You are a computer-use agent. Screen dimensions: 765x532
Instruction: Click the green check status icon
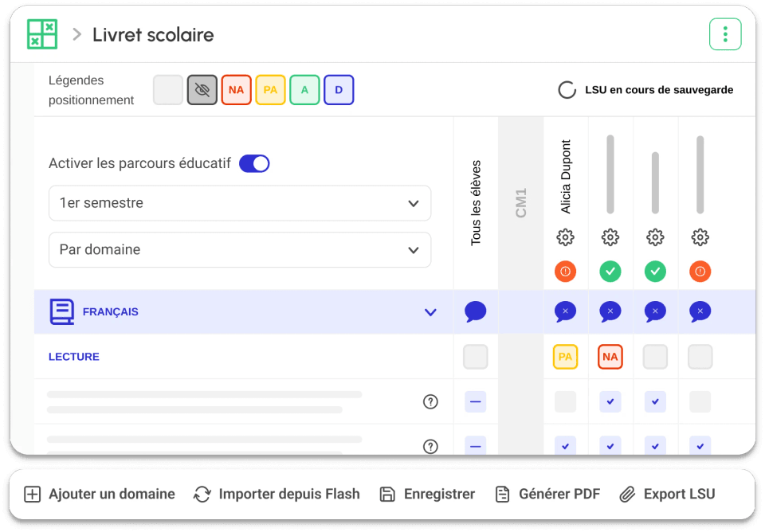(610, 271)
